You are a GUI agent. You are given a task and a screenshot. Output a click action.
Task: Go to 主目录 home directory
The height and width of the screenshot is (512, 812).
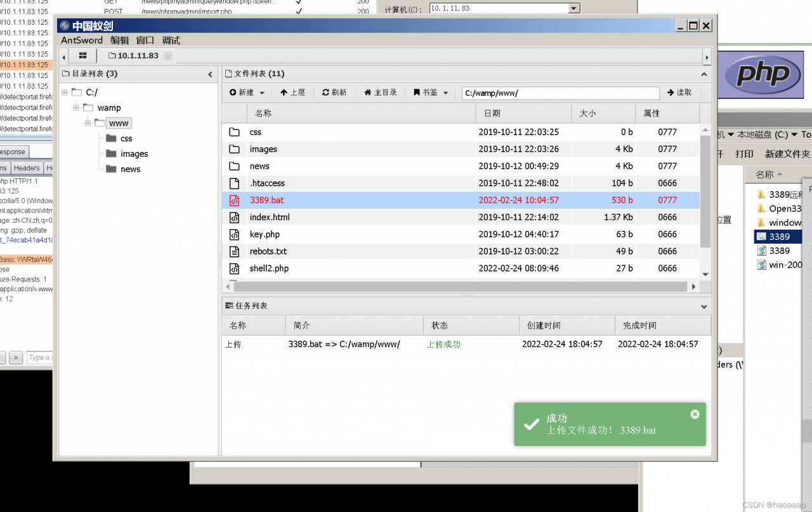[381, 93]
